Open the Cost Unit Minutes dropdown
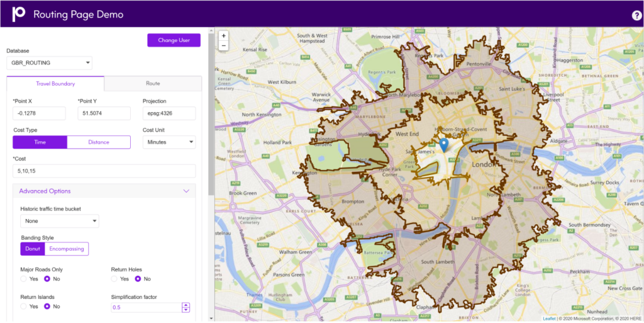 [169, 142]
